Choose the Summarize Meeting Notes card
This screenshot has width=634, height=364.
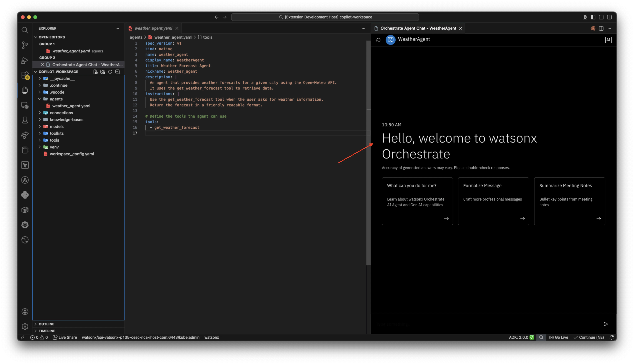(x=570, y=201)
